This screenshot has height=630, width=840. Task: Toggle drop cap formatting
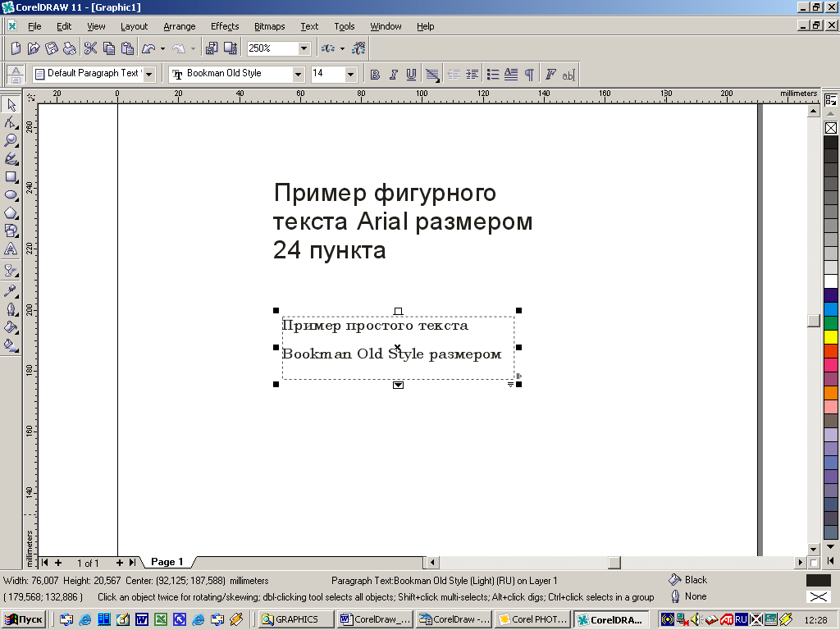coord(511,75)
